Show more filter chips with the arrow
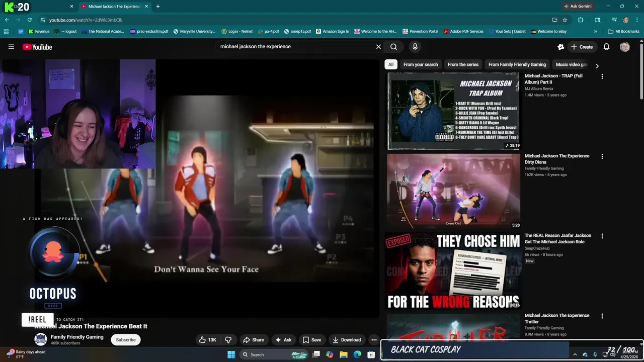The image size is (644, 362). 597,66
